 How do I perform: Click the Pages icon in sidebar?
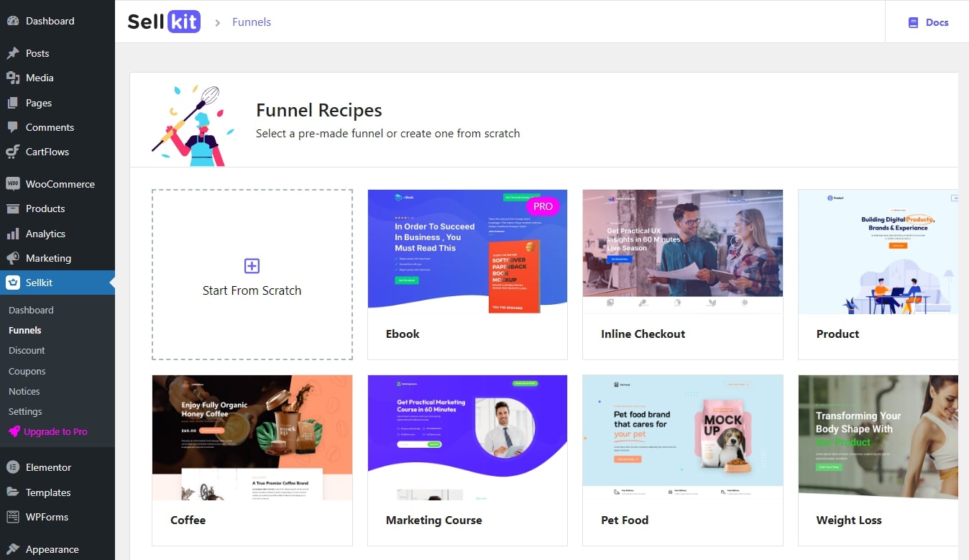[13, 103]
